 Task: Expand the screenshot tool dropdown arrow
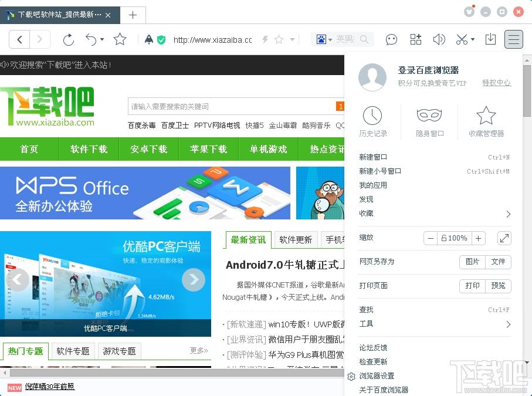click(x=473, y=39)
